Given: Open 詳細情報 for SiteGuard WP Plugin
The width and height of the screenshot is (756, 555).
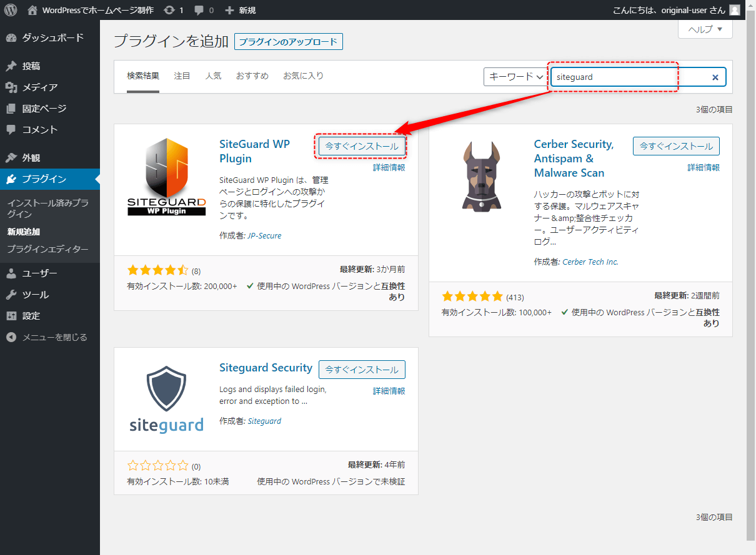Looking at the screenshot, I should (389, 167).
